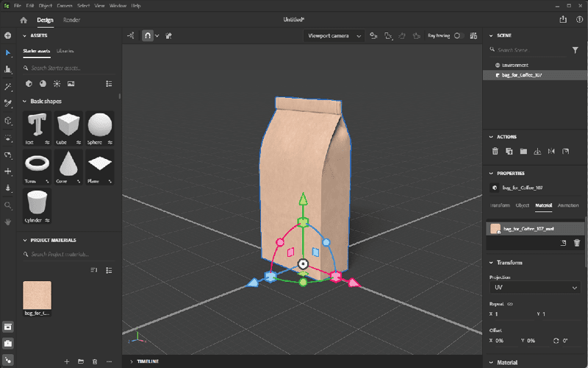The width and height of the screenshot is (588, 368).
Task: Select the Eyedropper sampler tool
Action: [8, 103]
